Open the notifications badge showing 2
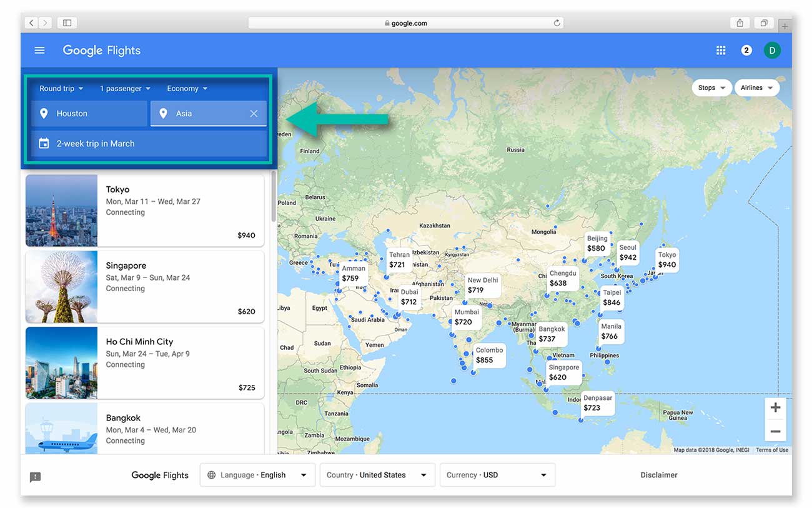The image size is (812, 508). click(x=746, y=50)
